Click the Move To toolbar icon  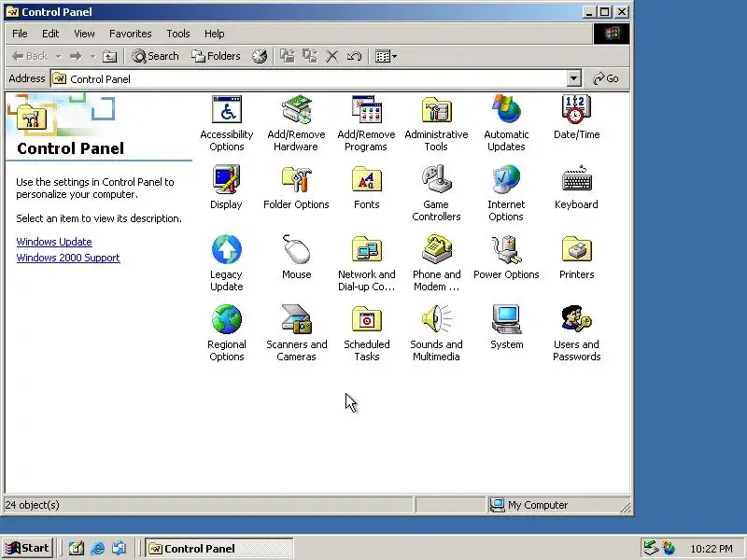coord(288,56)
